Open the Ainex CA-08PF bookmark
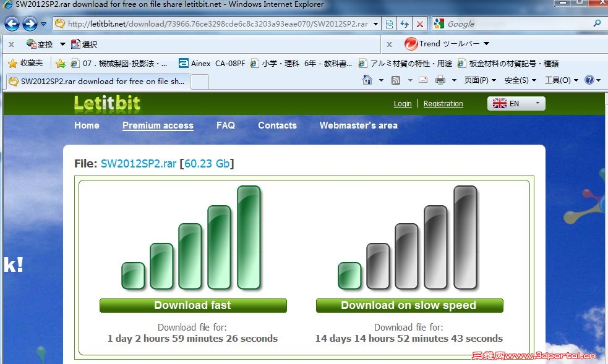608x364 pixels. click(x=212, y=64)
